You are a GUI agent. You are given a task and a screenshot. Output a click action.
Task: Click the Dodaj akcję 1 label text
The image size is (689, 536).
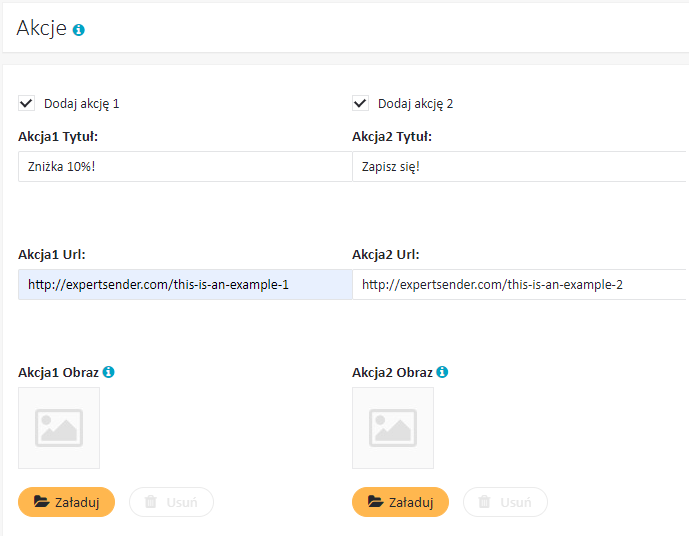tap(82, 104)
